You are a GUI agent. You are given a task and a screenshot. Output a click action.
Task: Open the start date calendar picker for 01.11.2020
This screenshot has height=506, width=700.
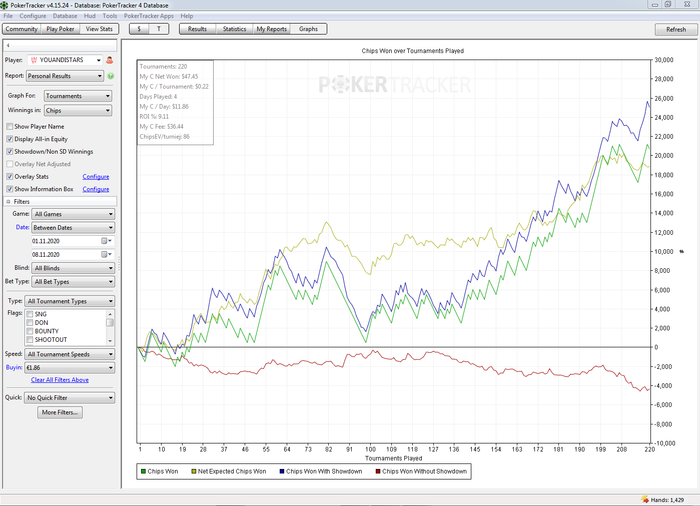[104, 241]
